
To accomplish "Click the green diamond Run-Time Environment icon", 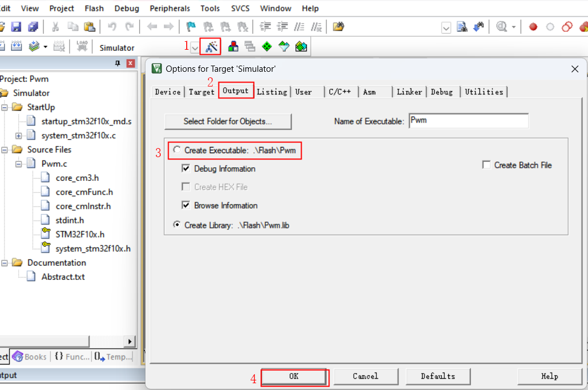I will point(267,47).
